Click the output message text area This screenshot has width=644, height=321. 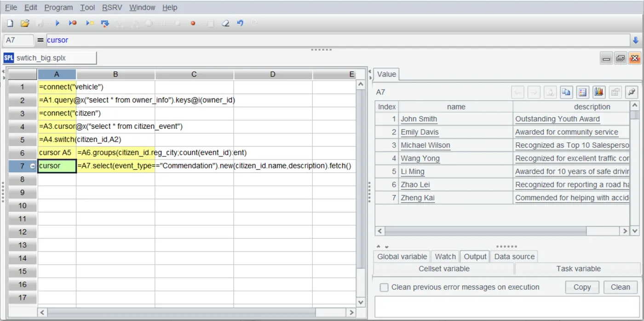(x=507, y=307)
